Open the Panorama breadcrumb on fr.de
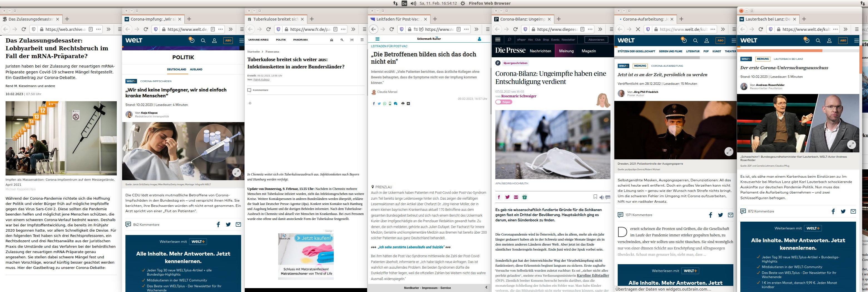Viewport: 868px width, 292px height. tap(272, 51)
